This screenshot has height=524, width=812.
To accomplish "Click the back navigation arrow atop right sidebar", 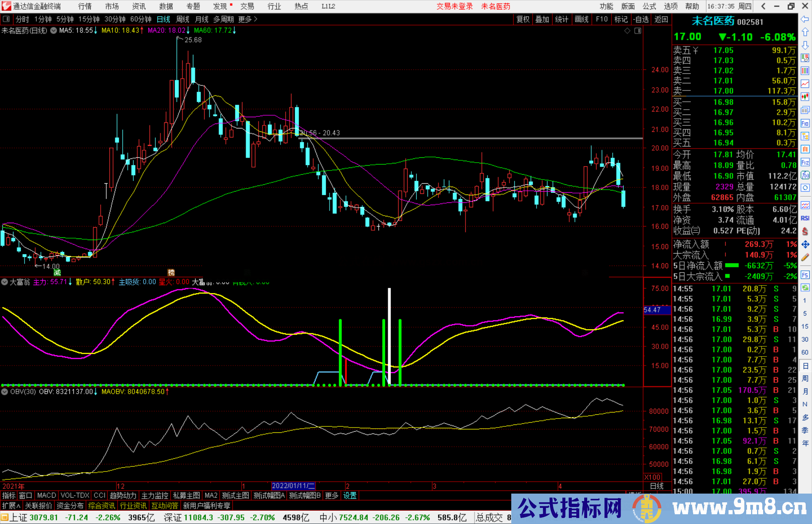I will pos(805,19).
